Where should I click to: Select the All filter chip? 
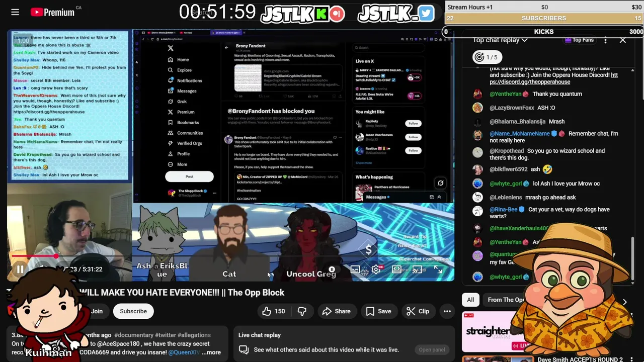(x=470, y=300)
